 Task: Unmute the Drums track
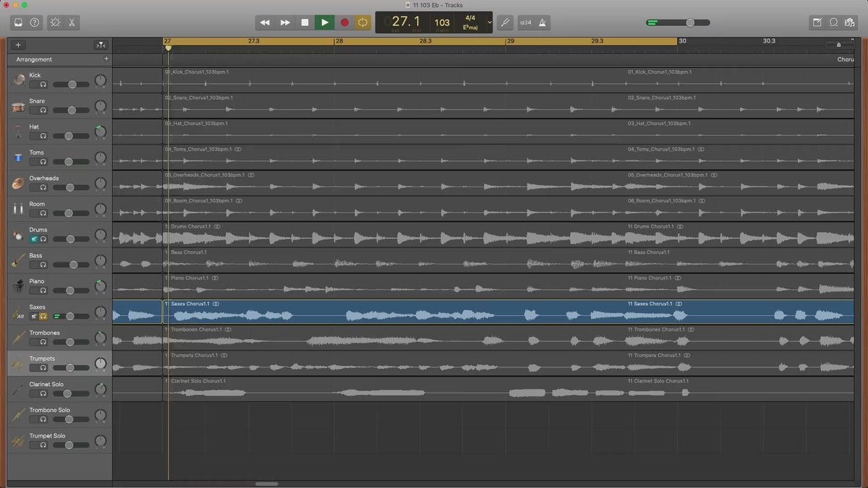pyautogui.click(x=33, y=239)
